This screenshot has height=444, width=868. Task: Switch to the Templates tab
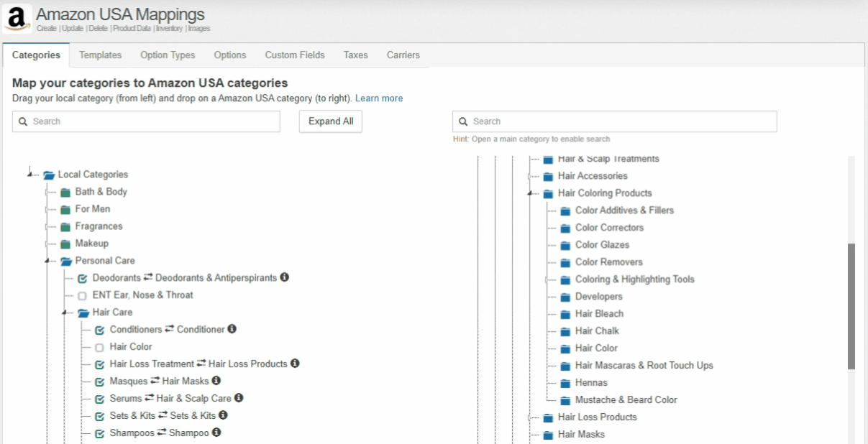tap(101, 55)
